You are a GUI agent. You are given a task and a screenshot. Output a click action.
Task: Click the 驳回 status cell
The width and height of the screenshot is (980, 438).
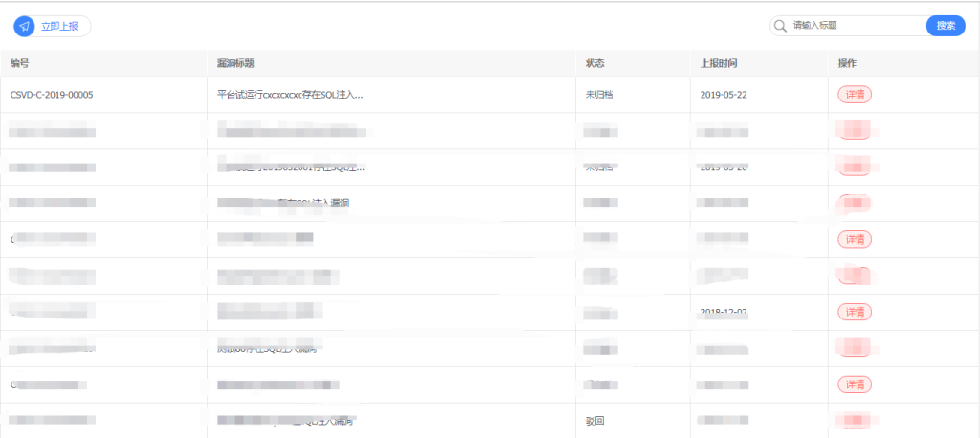(x=594, y=421)
